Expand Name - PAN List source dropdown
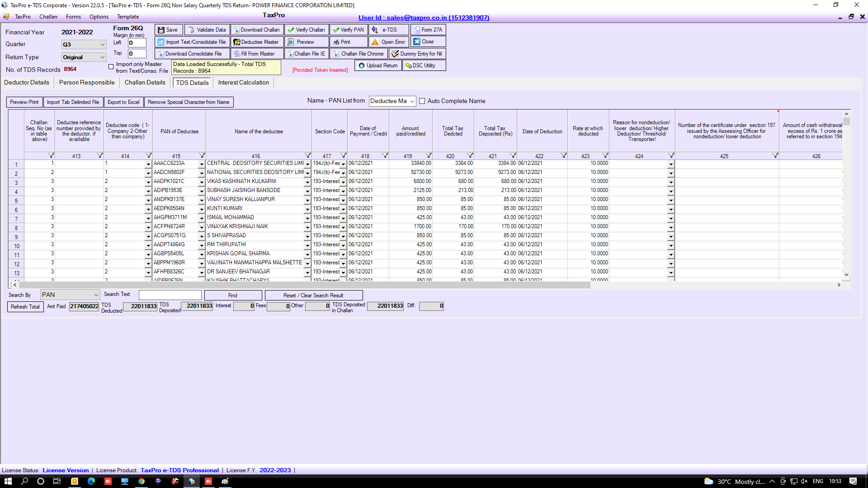 [x=392, y=101]
